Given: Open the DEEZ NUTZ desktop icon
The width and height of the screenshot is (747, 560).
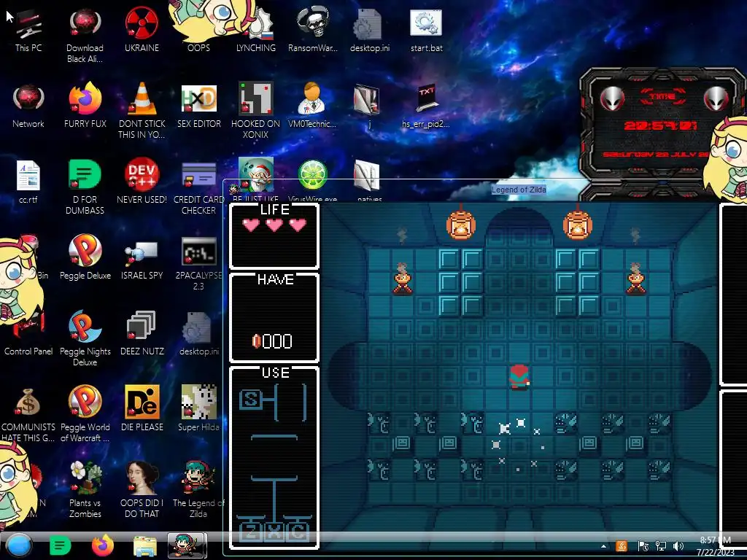Looking at the screenshot, I should tap(142, 333).
